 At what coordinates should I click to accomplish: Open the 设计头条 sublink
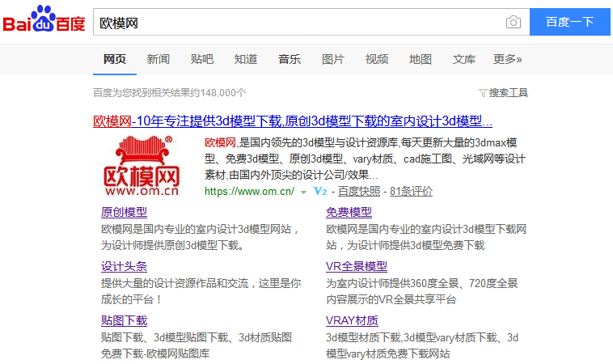point(124,267)
